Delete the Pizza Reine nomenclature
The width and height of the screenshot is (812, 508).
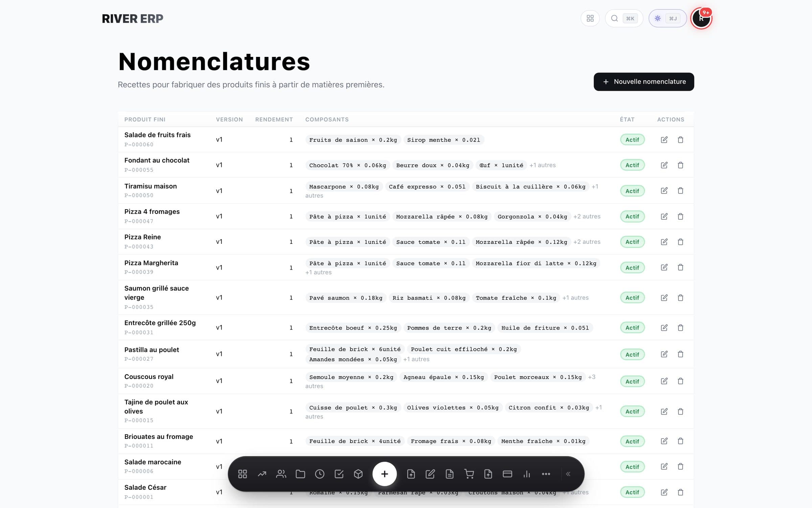pyautogui.click(x=680, y=242)
